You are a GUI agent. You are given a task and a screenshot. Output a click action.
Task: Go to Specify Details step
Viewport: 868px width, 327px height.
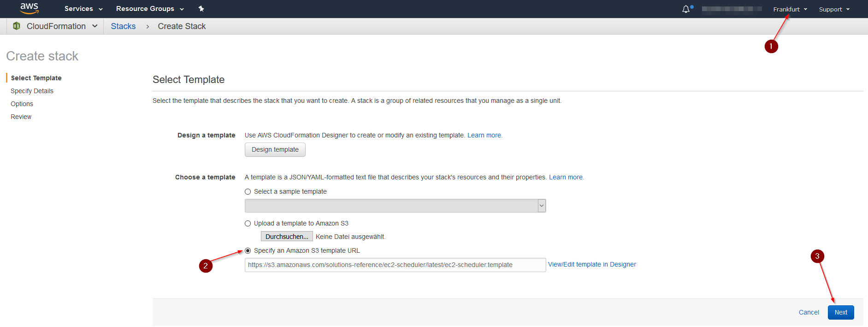32,91
